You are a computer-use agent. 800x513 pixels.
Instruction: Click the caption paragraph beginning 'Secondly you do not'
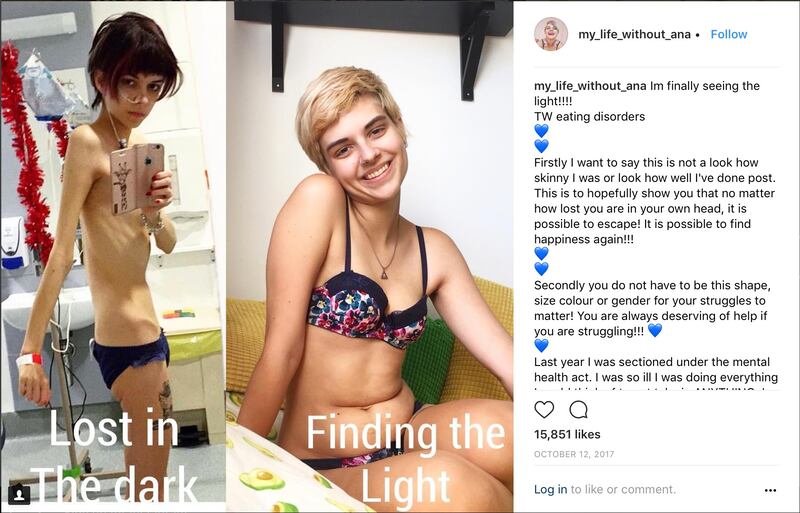click(x=652, y=308)
